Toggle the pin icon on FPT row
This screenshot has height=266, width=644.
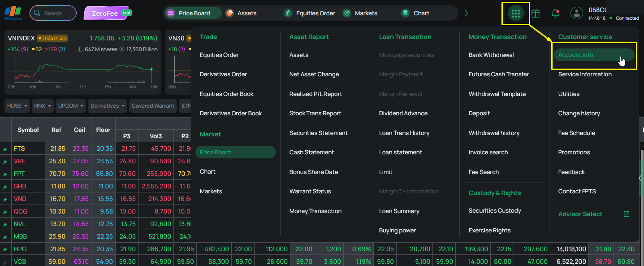5,174
